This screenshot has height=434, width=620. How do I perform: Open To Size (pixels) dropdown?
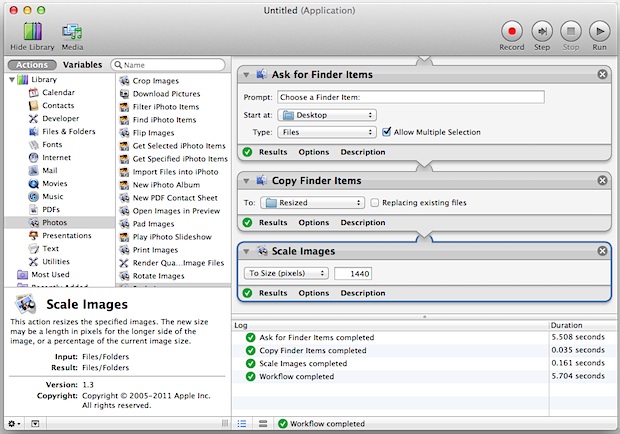[286, 273]
